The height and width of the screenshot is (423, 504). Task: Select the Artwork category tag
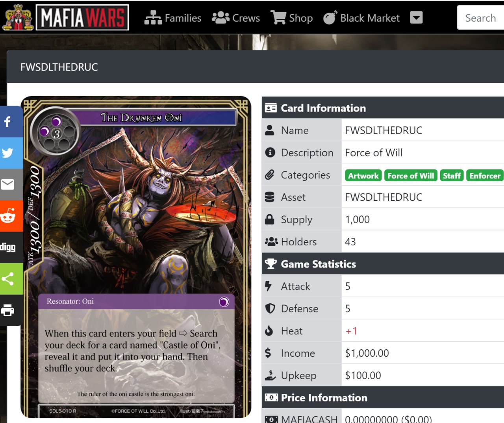point(363,176)
